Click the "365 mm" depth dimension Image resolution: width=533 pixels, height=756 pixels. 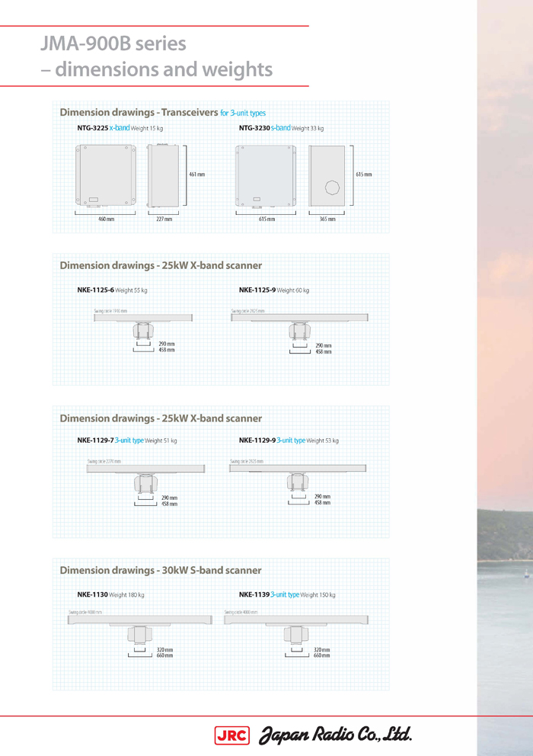[x=327, y=219]
